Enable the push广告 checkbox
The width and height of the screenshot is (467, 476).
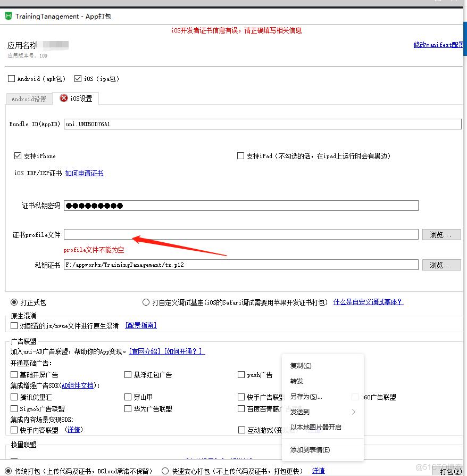click(x=241, y=375)
